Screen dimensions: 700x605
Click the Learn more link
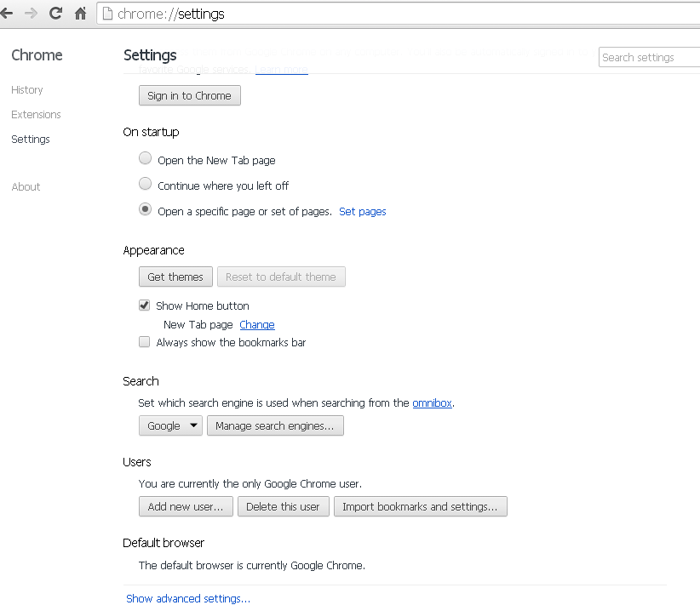[282, 70]
